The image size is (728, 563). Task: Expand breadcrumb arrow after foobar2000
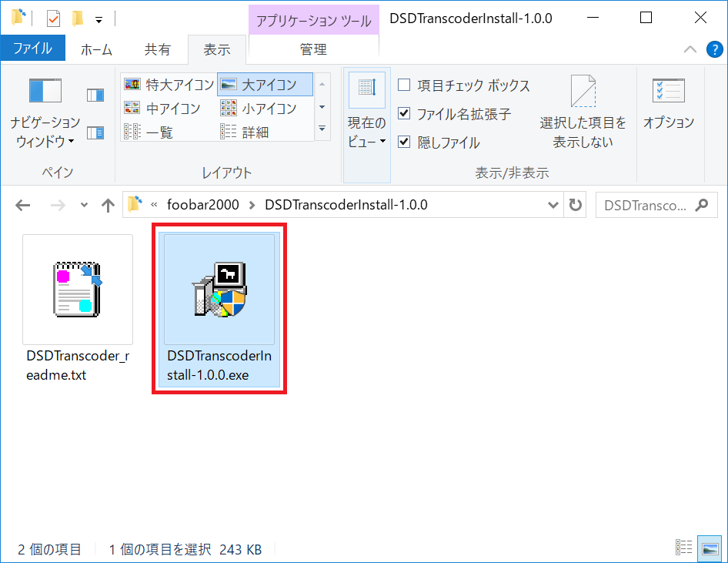(x=252, y=205)
